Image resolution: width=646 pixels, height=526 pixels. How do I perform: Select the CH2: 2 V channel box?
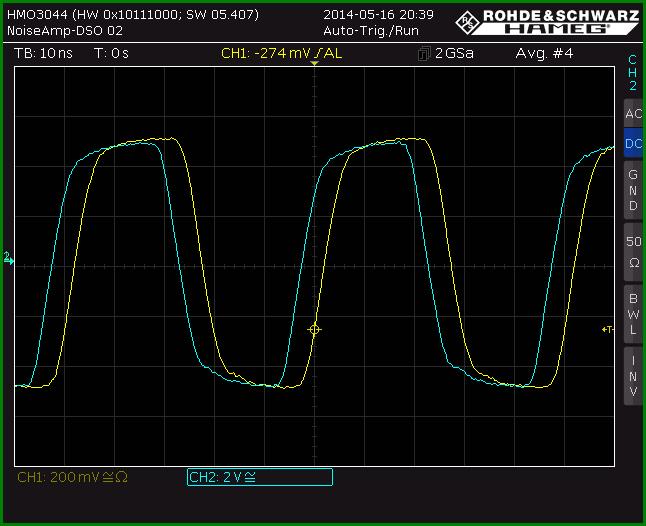pyautogui.click(x=260, y=477)
